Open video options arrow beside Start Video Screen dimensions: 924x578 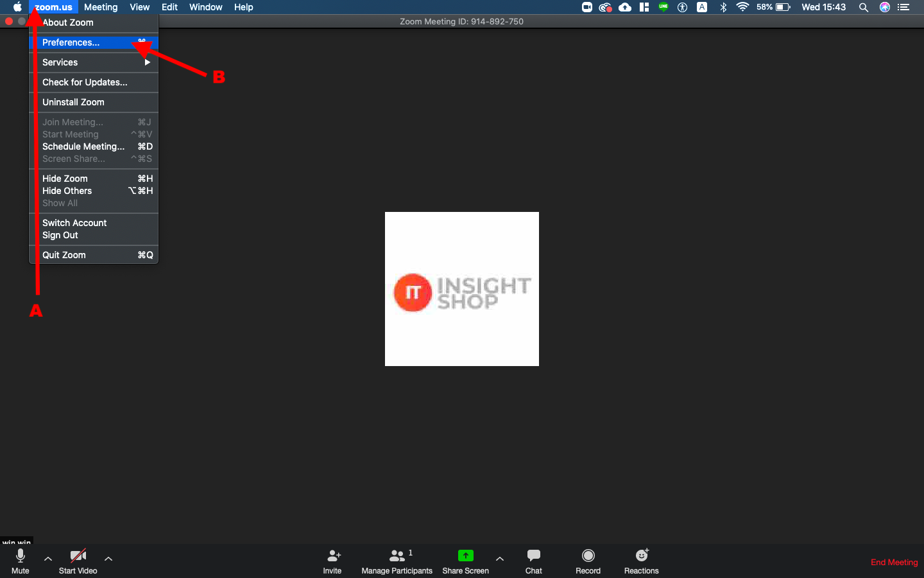click(x=108, y=559)
